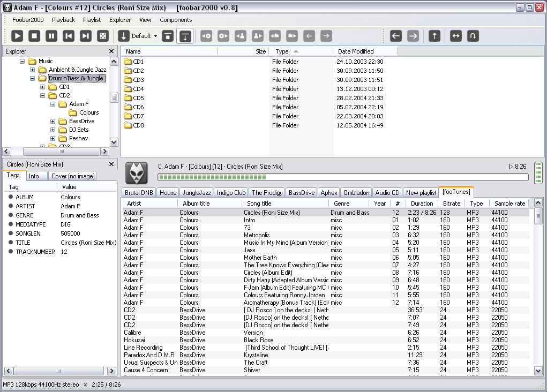Select the Krystaline track row
The height and width of the screenshot is (392, 547).
[x=326, y=355]
